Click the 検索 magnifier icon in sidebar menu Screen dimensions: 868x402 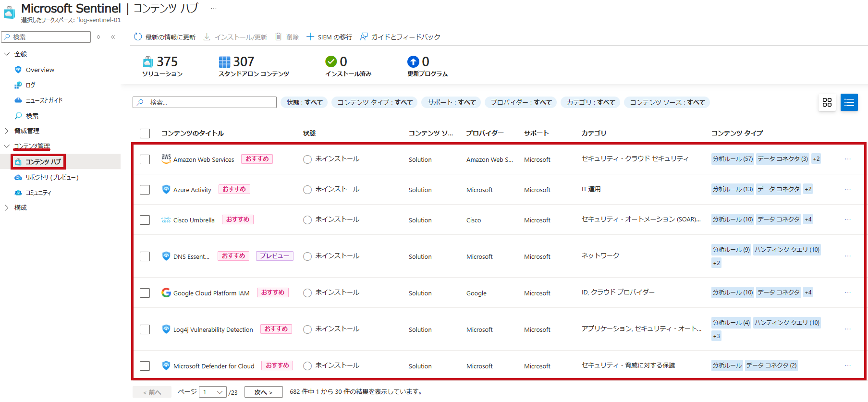[18, 116]
